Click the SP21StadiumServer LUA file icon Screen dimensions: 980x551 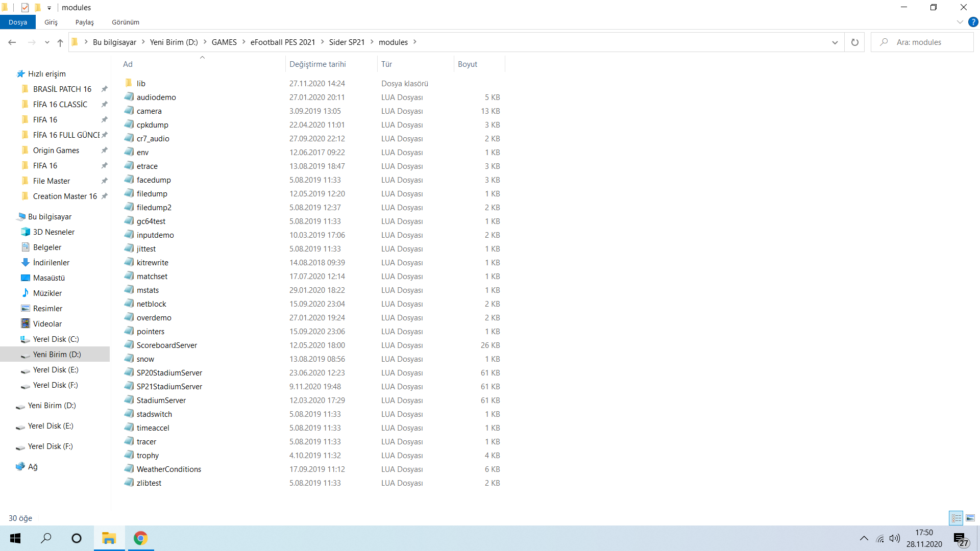pyautogui.click(x=129, y=386)
